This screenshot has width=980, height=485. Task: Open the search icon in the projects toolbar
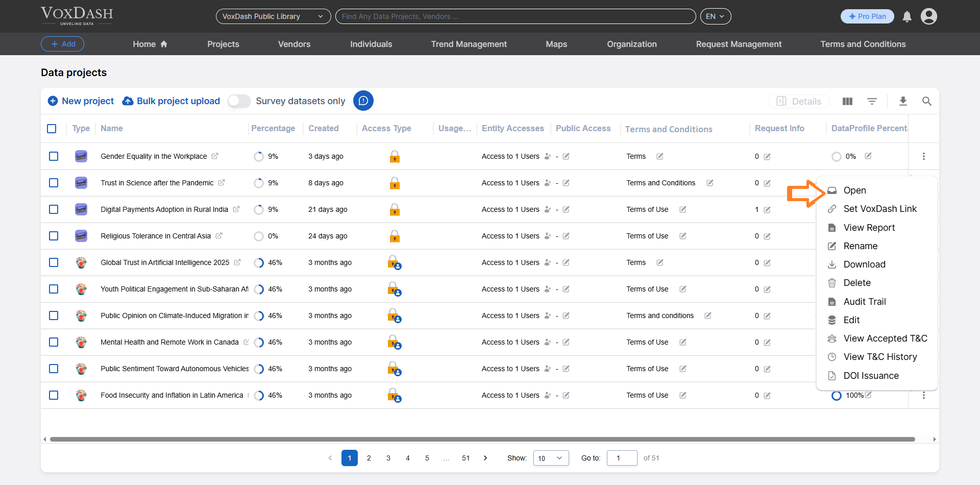click(x=927, y=101)
